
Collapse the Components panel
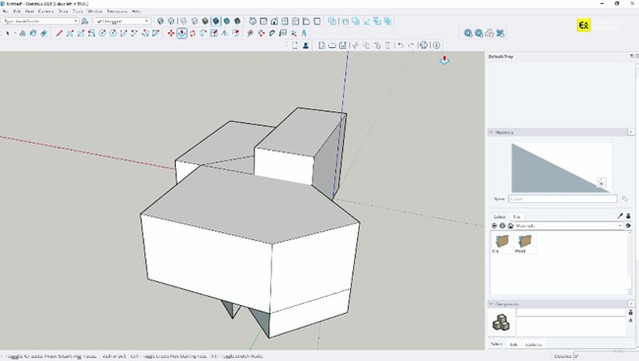(491, 304)
